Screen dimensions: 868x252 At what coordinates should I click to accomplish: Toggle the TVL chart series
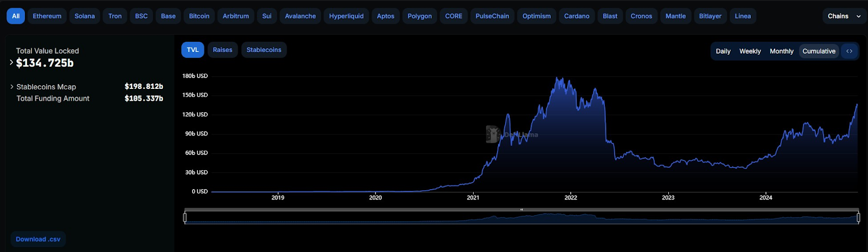click(x=193, y=50)
